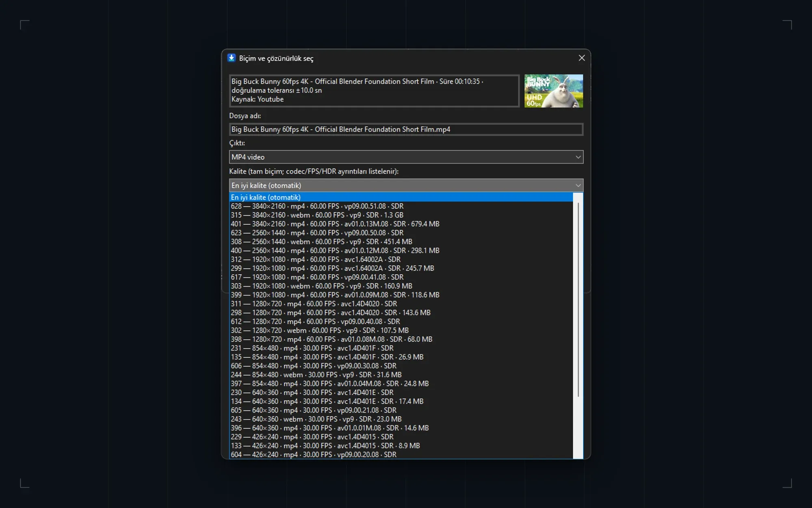Viewport: 812px width, 508px height.
Task: Select format 605 640×360 vp09.00.21.08
Action: point(401,410)
